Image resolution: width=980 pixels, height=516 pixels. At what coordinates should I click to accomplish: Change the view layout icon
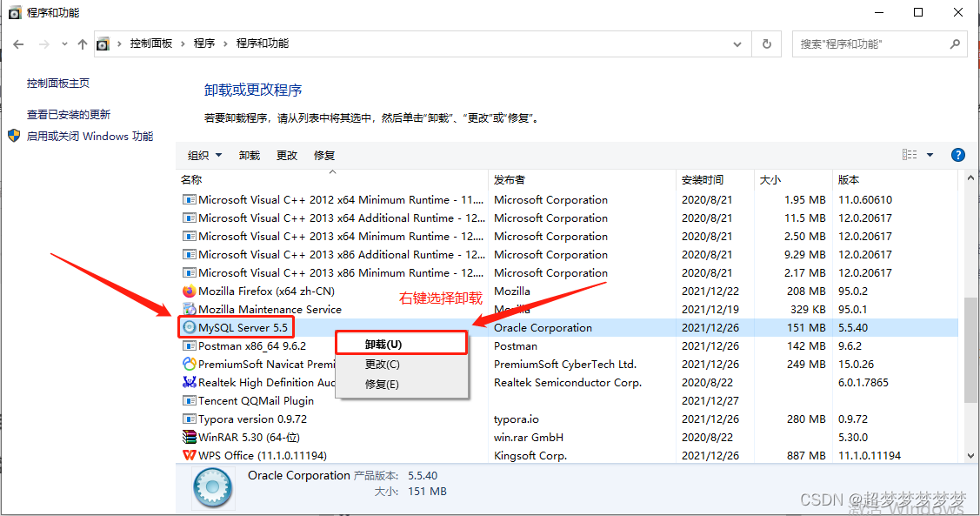tap(910, 155)
